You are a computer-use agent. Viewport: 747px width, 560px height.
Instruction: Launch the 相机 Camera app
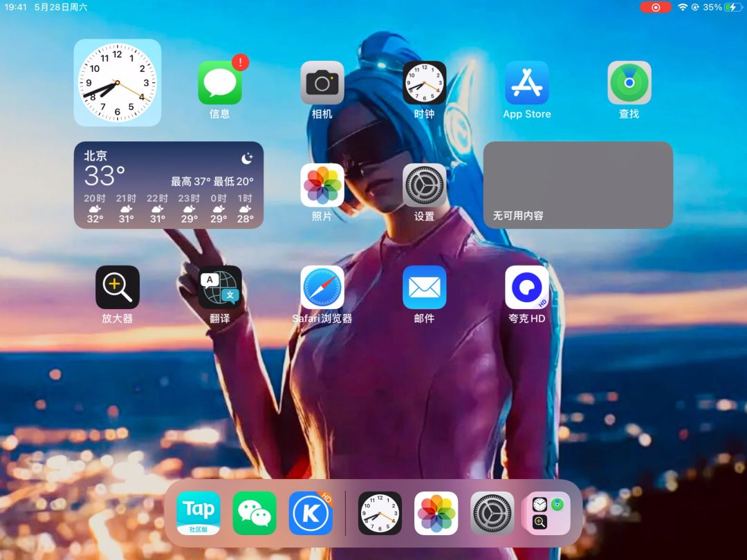point(322,83)
